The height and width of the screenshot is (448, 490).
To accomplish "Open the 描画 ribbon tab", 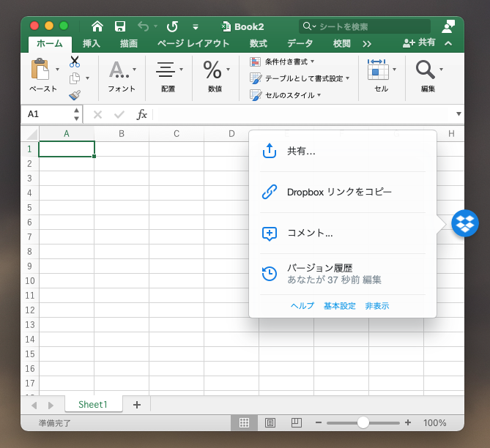I will click(x=129, y=44).
